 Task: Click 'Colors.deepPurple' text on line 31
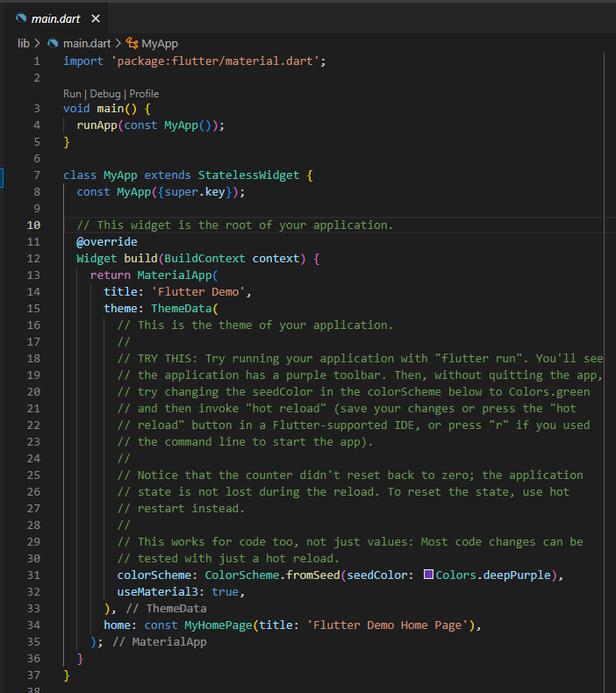(493, 575)
